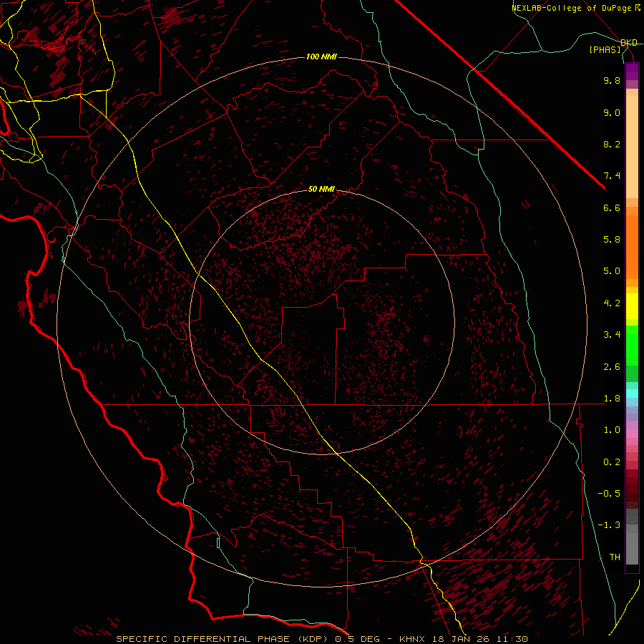
Task: Click the [PHAS] legend title
Action: pyautogui.click(x=605, y=50)
